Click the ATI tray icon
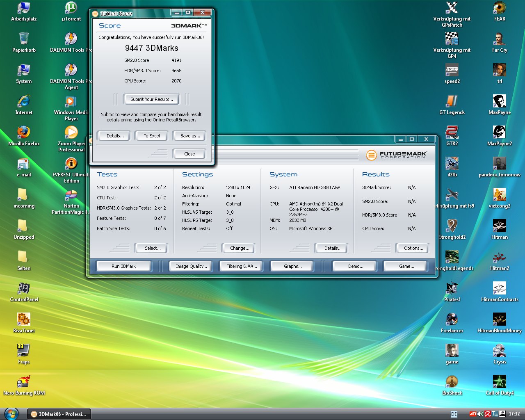 [x=473, y=414]
